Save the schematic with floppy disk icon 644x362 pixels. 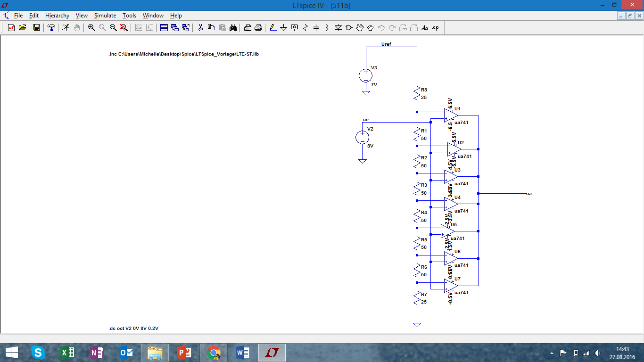tap(37, 28)
